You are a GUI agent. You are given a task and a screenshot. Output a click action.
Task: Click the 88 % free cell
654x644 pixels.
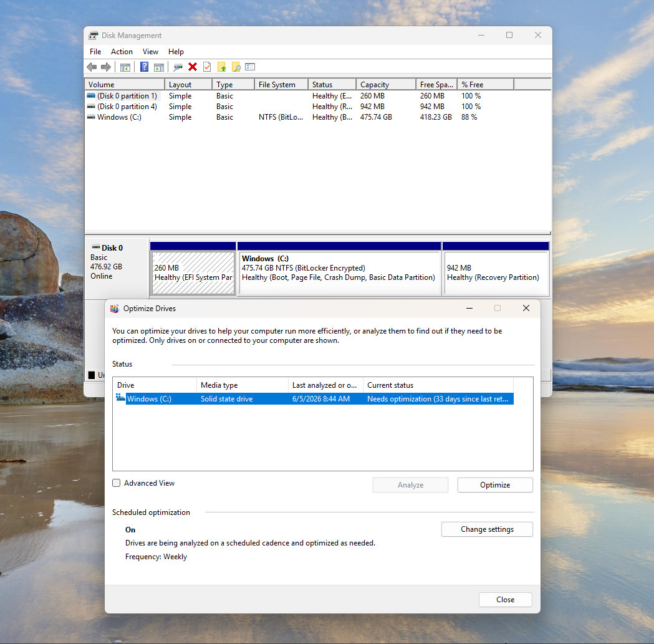click(469, 117)
